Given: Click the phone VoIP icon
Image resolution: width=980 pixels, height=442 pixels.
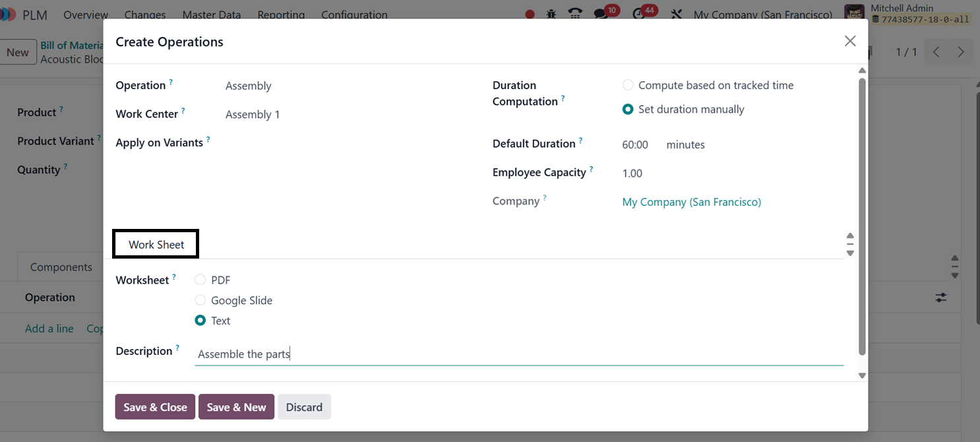Looking at the screenshot, I should [x=575, y=14].
